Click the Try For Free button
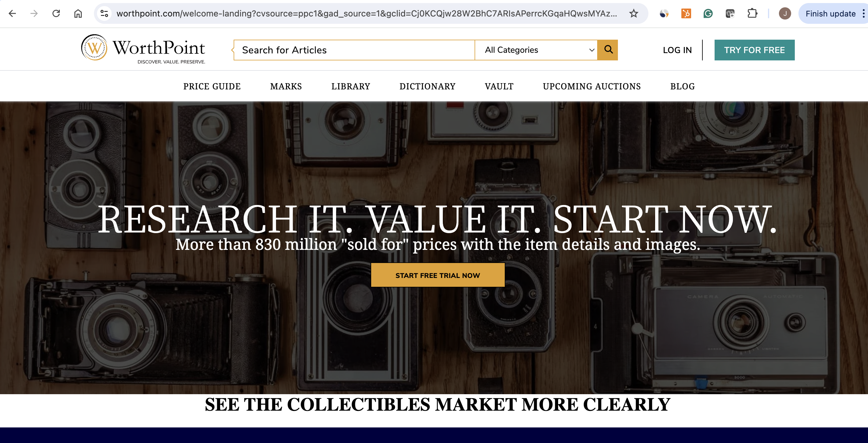The width and height of the screenshot is (868, 443). (755, 50)
